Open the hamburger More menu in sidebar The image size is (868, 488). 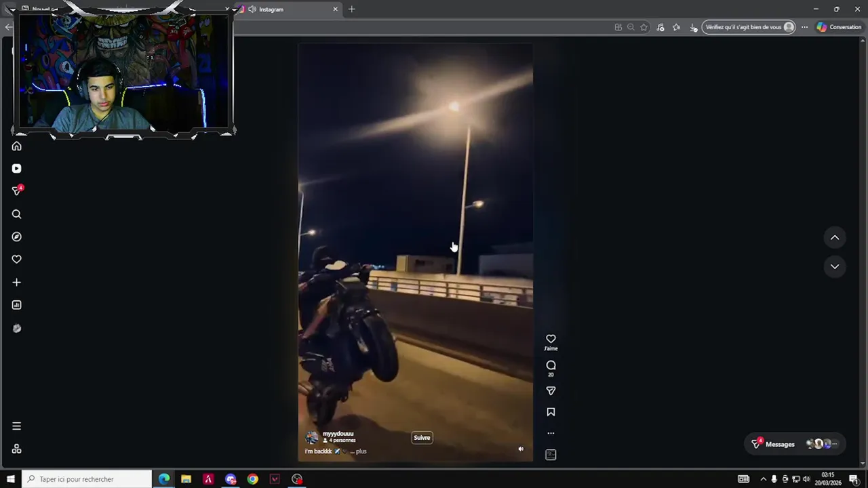tap(16, 426)
